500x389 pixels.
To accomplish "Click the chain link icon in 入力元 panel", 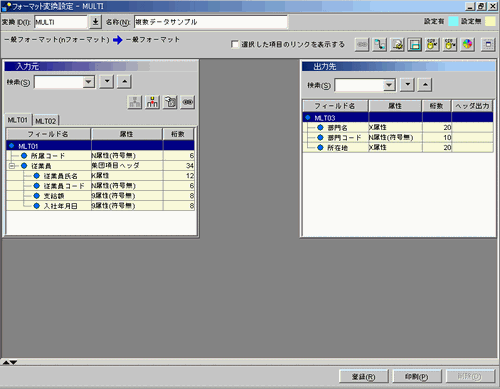I will click(188, 102).
